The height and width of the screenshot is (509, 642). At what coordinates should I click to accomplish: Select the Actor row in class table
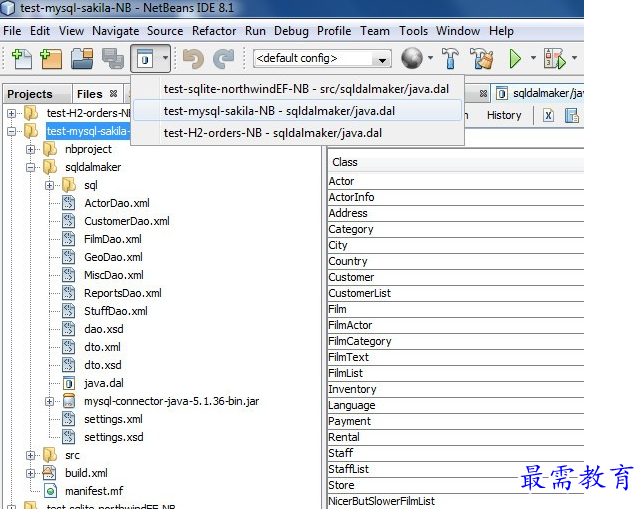point(456,181)
